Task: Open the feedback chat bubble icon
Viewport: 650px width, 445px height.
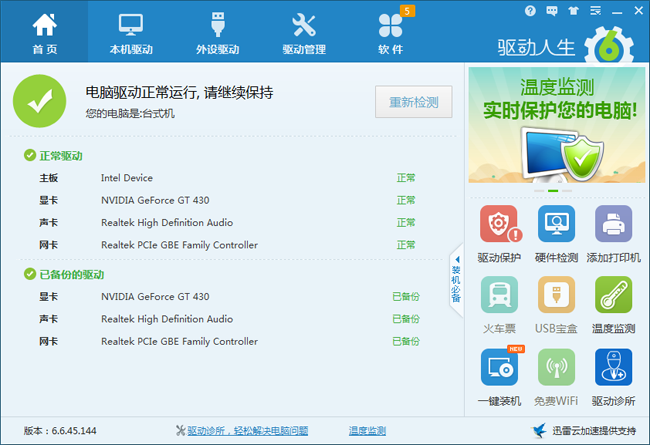Action: (551, 12)
